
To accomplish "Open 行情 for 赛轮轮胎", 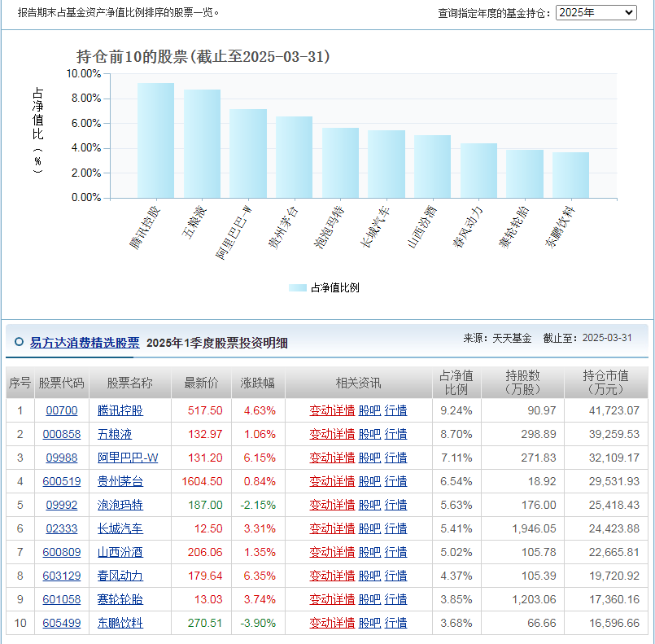I will 395,599.
